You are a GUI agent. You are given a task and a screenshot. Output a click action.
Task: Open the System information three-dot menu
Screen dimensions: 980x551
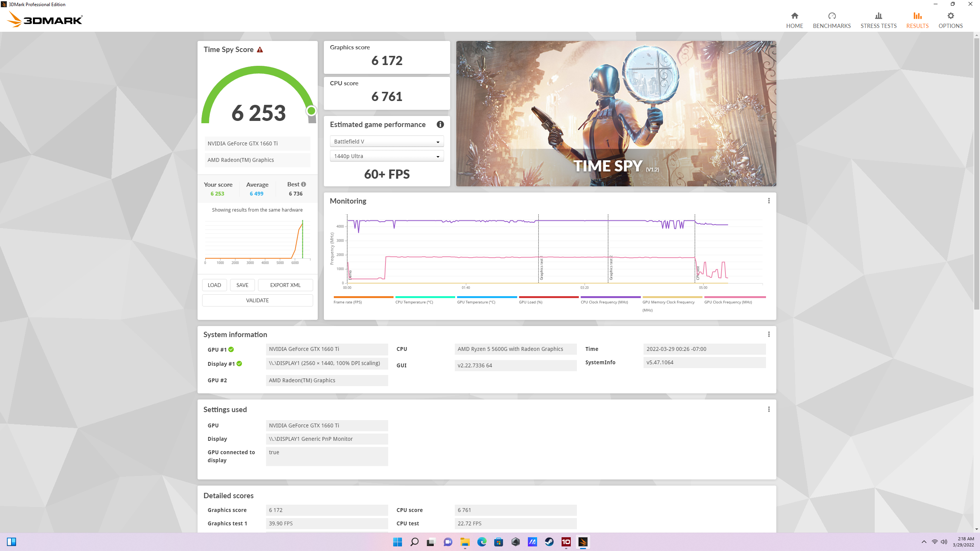pos(769,334)
